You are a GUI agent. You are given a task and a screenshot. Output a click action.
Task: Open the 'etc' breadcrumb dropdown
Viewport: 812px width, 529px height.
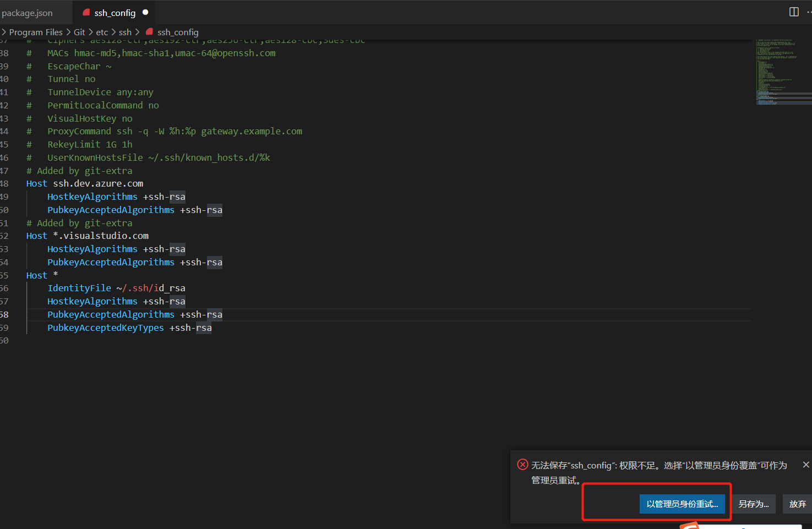click(102, 32)
